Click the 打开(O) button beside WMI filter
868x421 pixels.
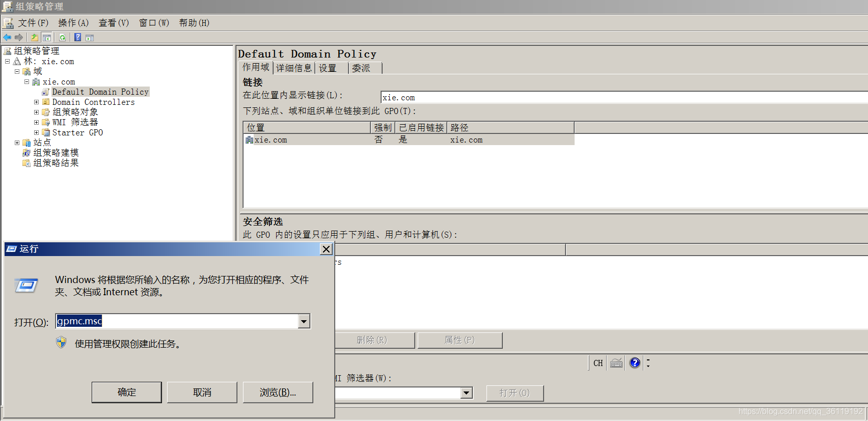[515, 393]
